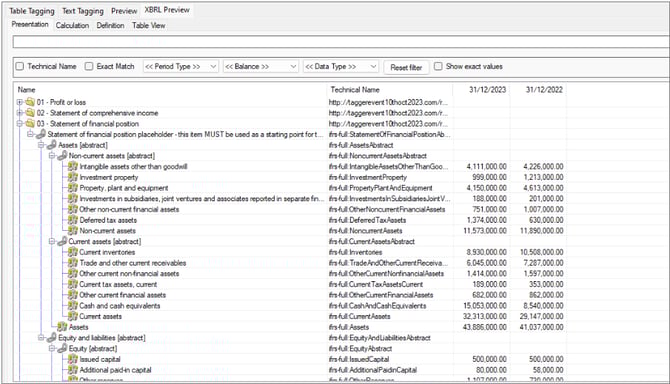
Task: Tick the Exact Match checkbox
Action: click(89, 66)
